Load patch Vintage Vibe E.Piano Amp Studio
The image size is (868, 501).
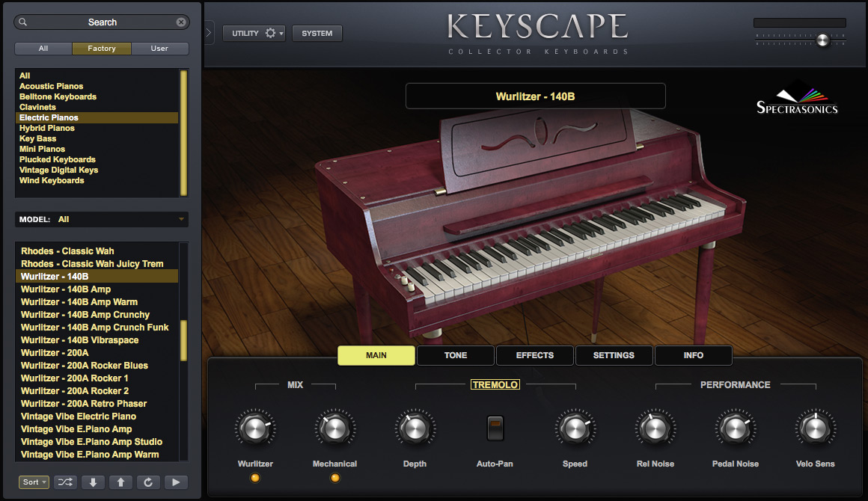(x=97, y=442)
